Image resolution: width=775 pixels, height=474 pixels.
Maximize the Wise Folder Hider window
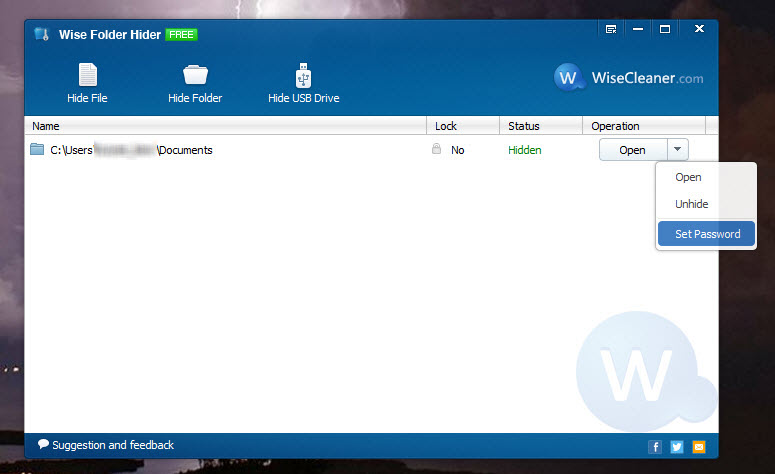[x=665, y=29]
